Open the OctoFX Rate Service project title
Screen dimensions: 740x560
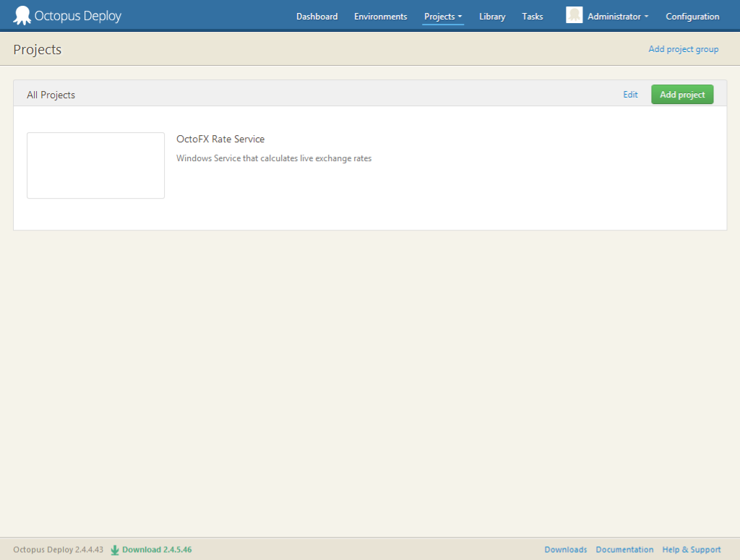[220, 139]
